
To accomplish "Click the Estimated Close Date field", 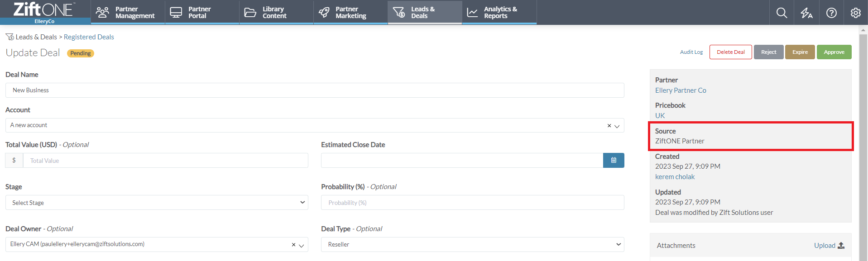I will coord(462,160).
